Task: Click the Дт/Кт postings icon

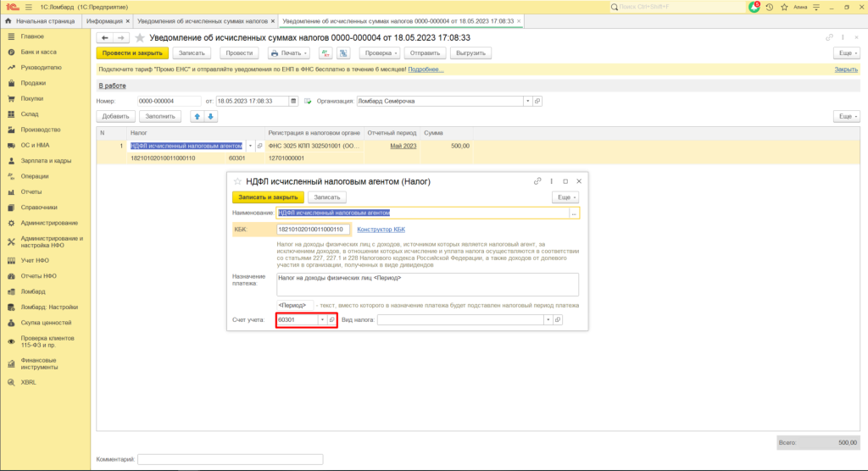Action: coord(325,53)
